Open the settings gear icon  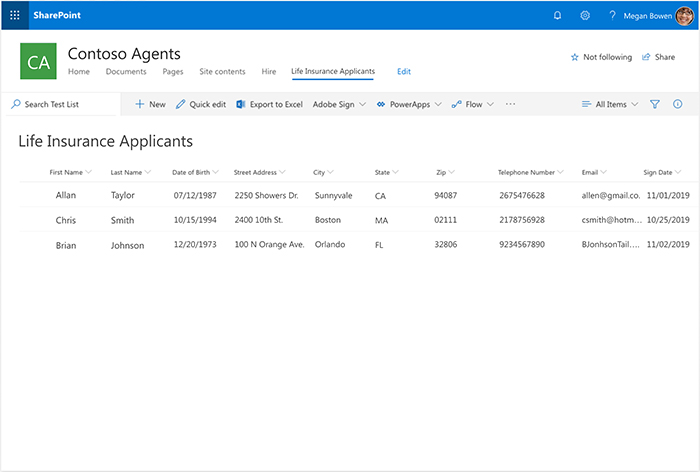(x=585, y=15)
